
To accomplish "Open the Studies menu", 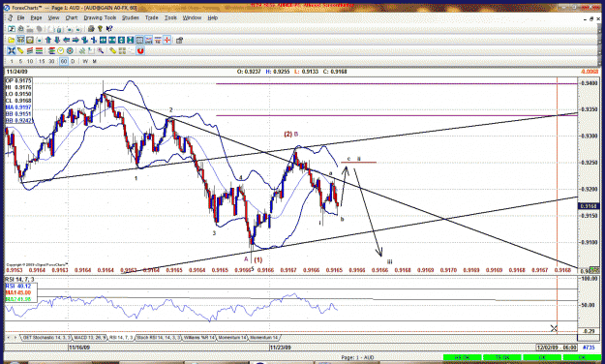I will coord(131,17).
